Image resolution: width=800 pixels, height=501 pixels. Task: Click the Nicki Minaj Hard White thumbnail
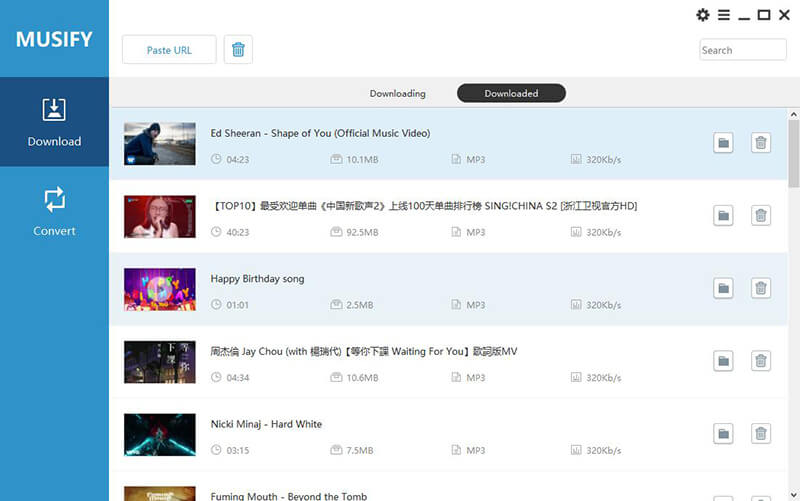pyautogui.click(x=160, y=435)
